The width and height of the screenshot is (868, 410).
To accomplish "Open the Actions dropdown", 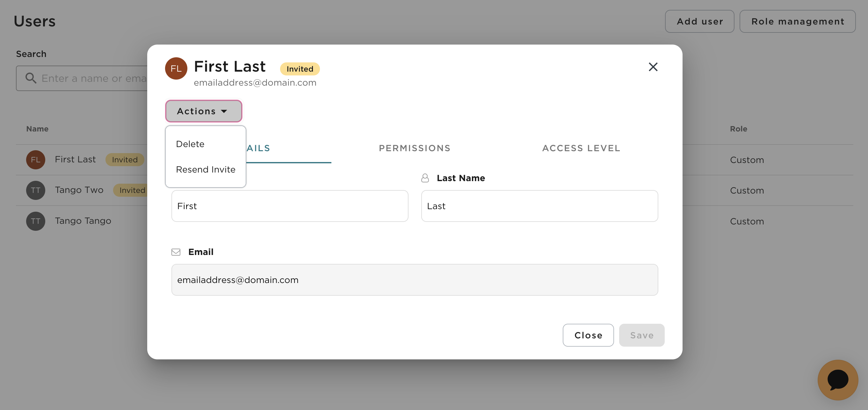I will coord(204,111).
